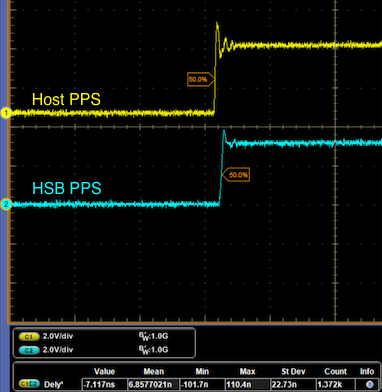382x392 pixels.
Task: Click the St Dev column header
Action: point(292,371)
